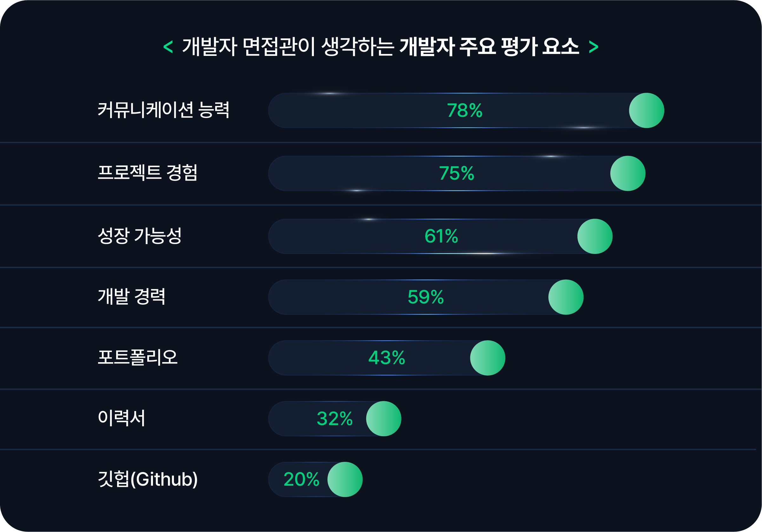The width and height of the screenshot is (762, 532).
Task: Select the 개발 경력 label
Action: [131, 296]
